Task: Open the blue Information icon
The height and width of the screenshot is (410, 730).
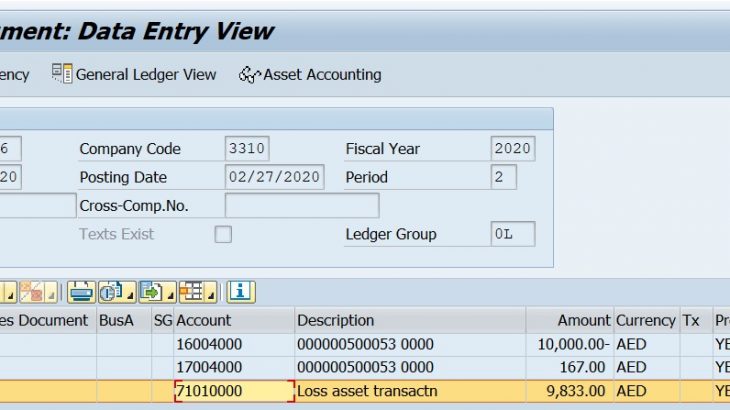Action: [241, 292]
